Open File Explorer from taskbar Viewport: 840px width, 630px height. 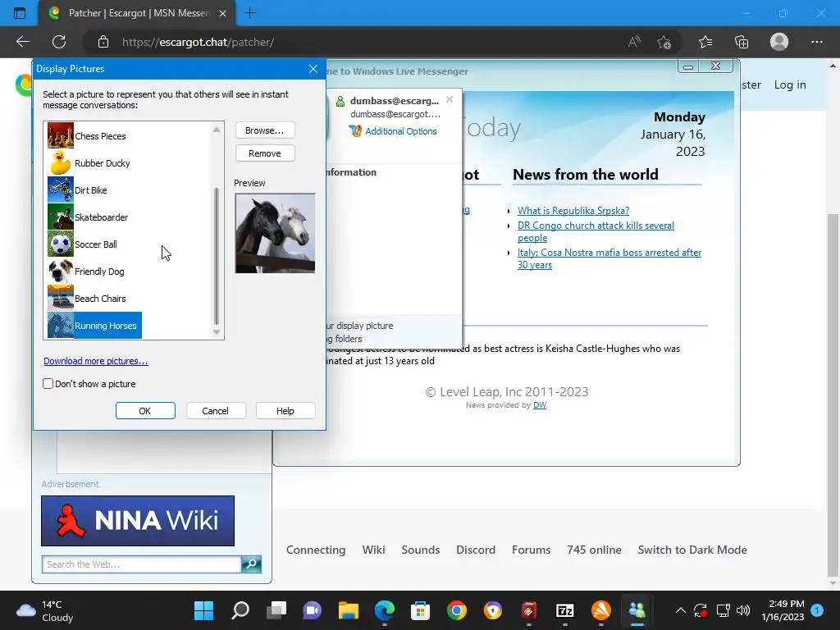click(348, 610)
